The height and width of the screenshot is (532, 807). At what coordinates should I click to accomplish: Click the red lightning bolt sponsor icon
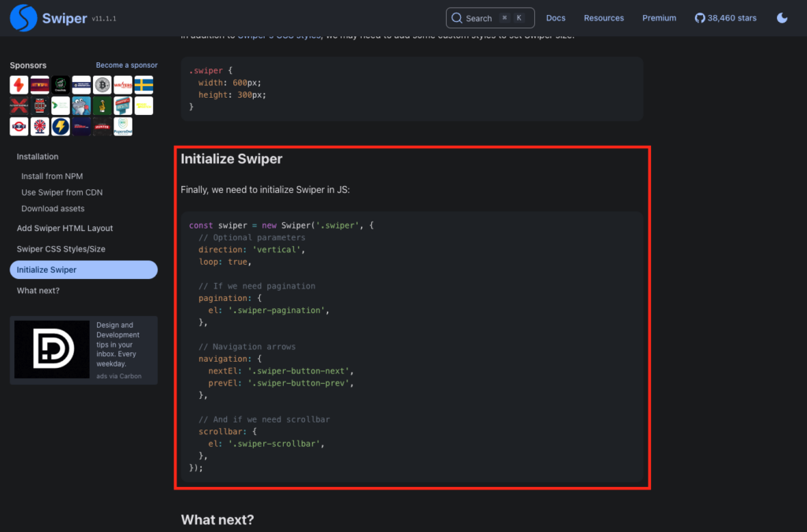(x=19, y=85)
